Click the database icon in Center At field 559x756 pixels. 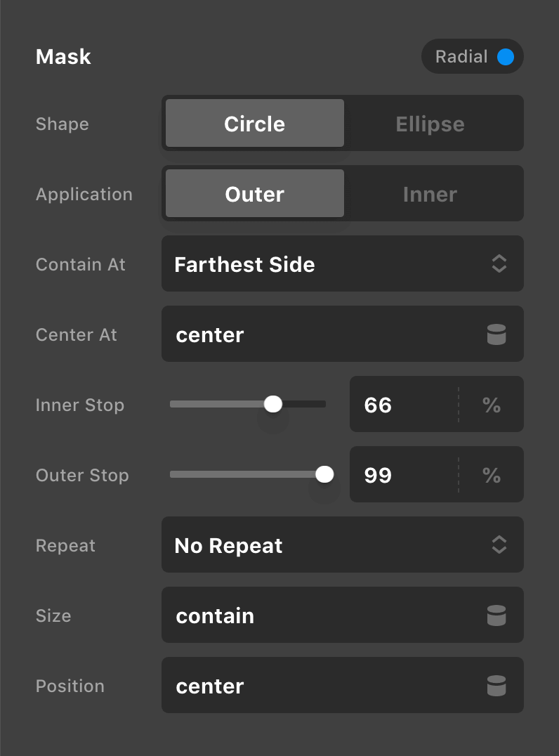(x=496, y=334)
